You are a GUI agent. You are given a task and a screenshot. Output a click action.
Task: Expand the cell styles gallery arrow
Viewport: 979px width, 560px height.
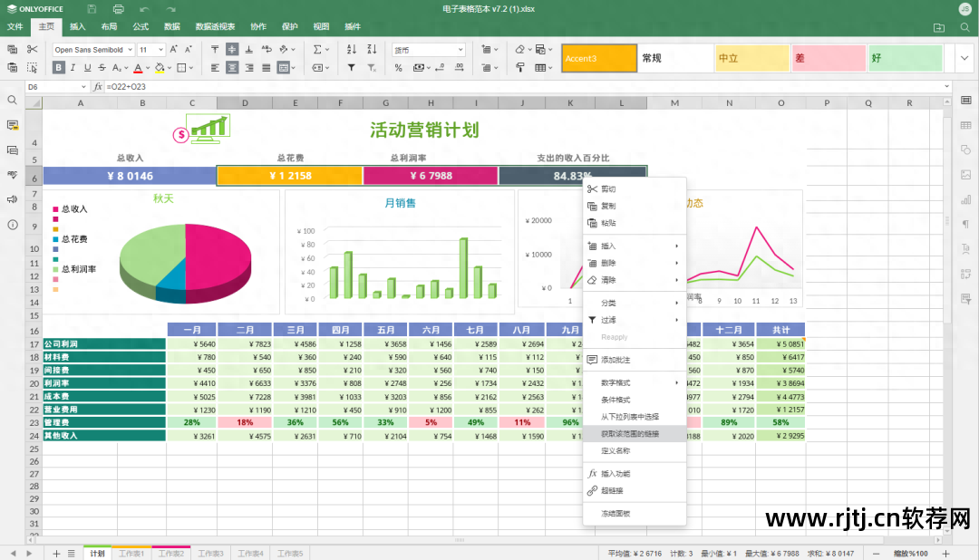point(964,57)
